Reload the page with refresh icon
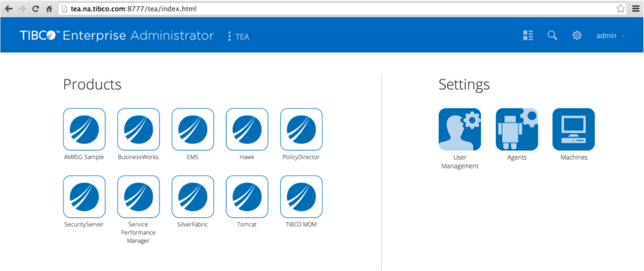Viewport: 644px width, 271px height. click(x=35, y=8)
